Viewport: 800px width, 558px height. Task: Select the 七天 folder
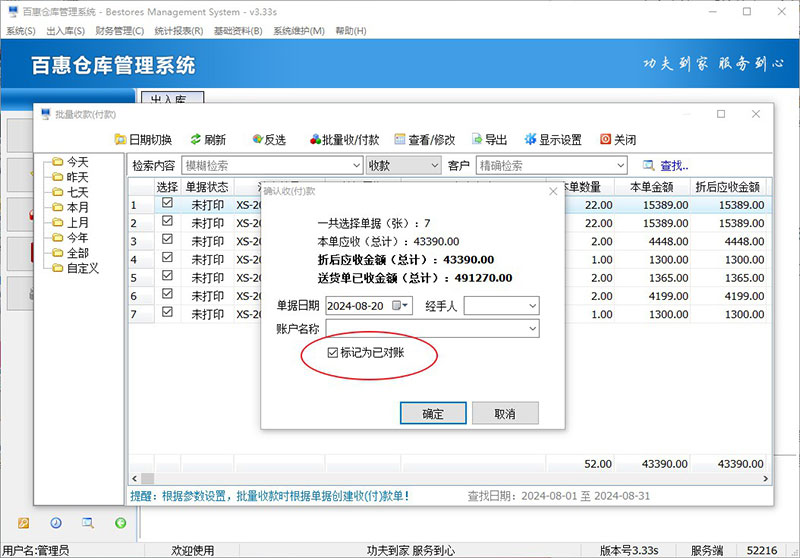coord(70,192)
